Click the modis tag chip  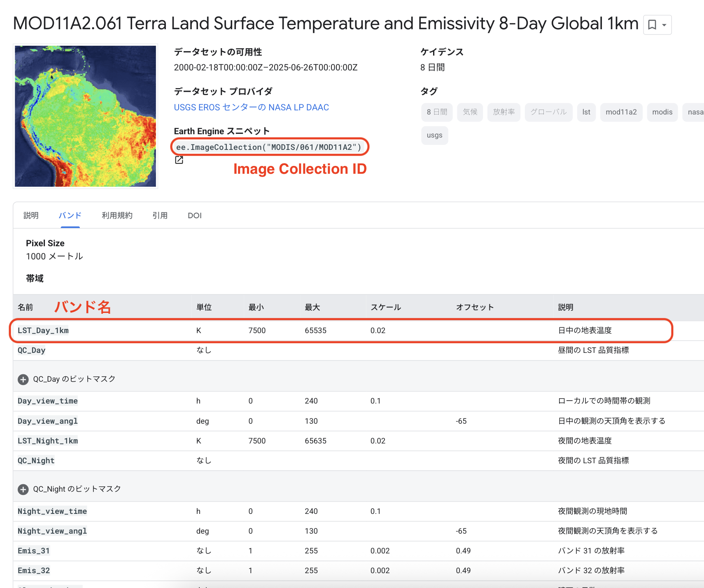[662, 112]
